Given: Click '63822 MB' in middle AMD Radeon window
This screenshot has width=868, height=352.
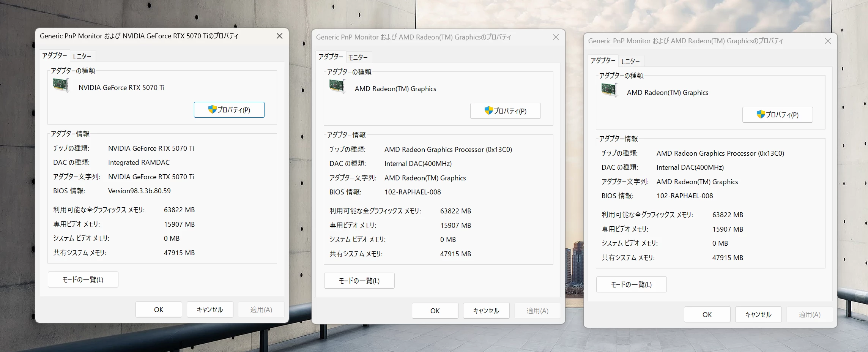Looking at the screenshot, I should (x=455, y=211).
